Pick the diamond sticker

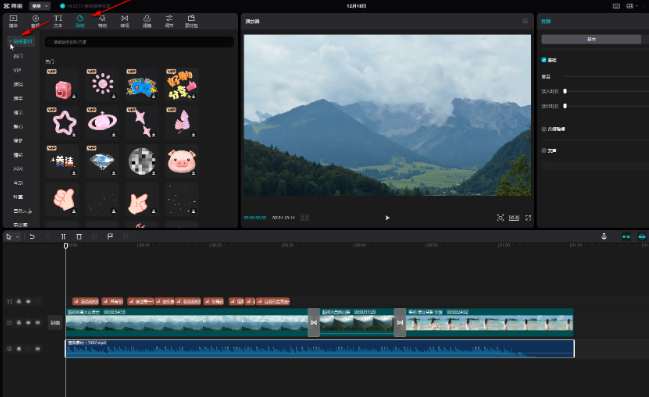coord(102,161)
